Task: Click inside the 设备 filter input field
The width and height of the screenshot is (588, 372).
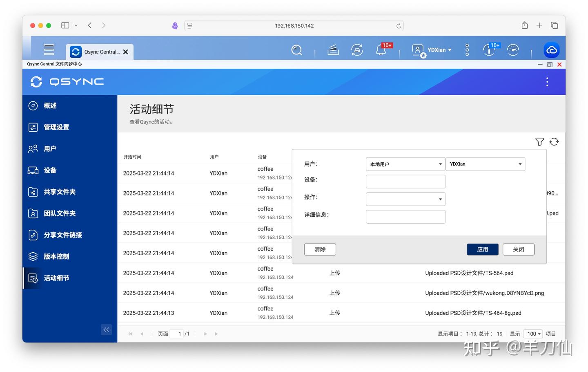Action: 405,181
